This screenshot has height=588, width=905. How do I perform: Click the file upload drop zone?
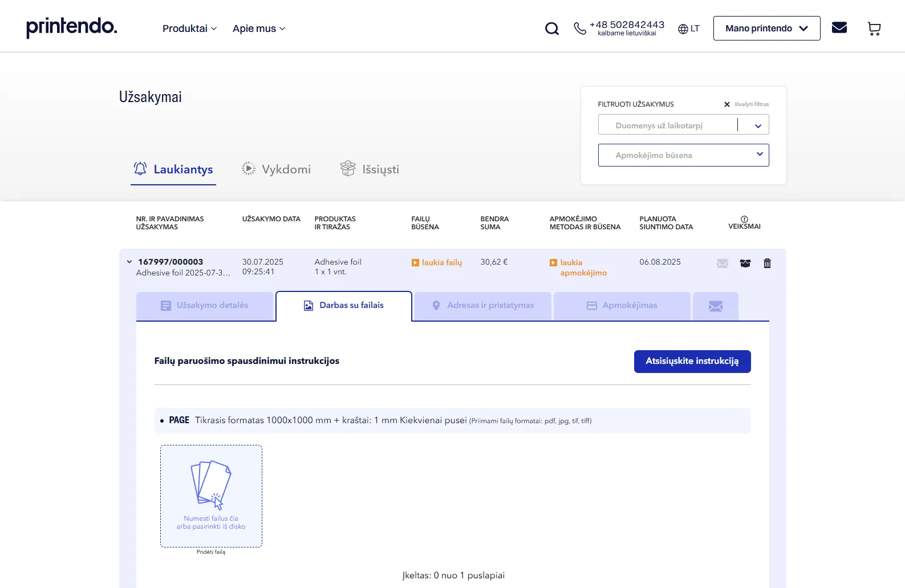click(211, 496)
